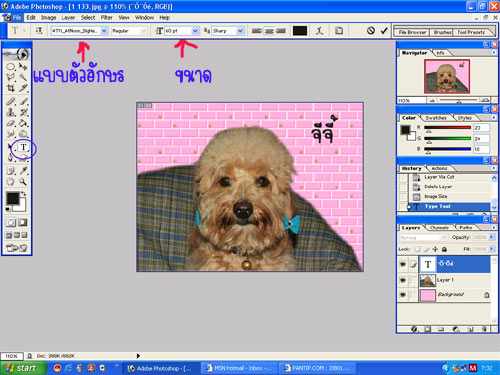Cancel current text edits

(x=371, y=31)
